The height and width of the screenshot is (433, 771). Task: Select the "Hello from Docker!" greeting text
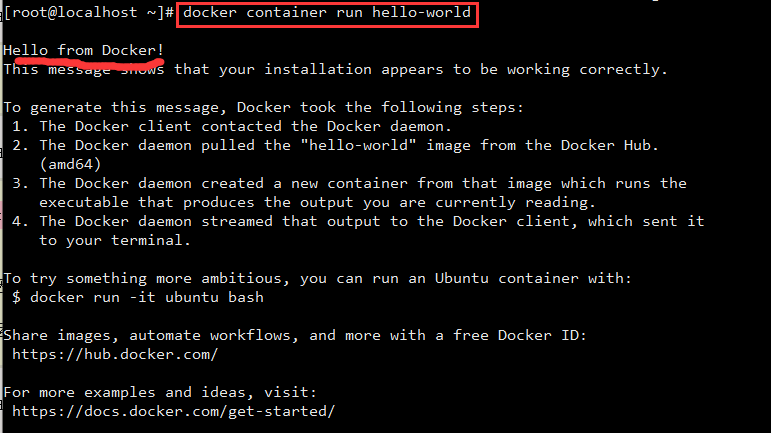pyautogui.click(x=85, y=50)
